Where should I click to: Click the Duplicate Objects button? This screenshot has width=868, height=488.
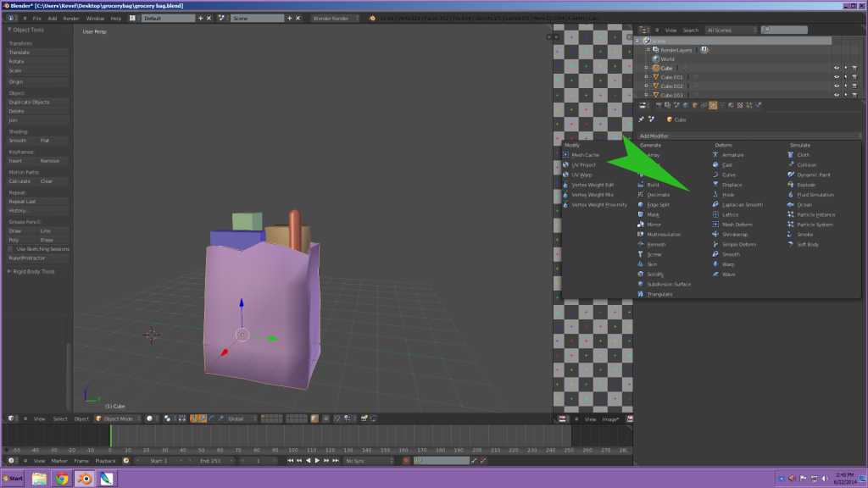click(x=29, y=102)
